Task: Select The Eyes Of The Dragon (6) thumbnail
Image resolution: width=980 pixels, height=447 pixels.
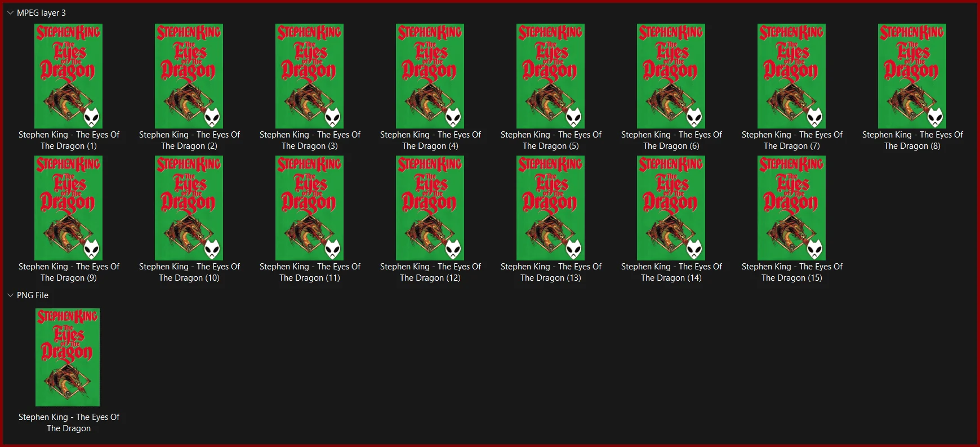Action: point(671,76)
